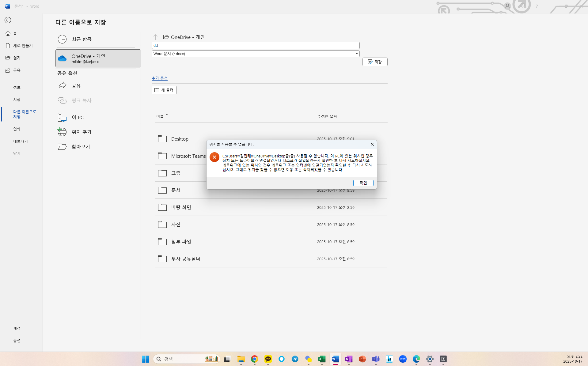Launch Chrome from the taskbar

[255, 359]
